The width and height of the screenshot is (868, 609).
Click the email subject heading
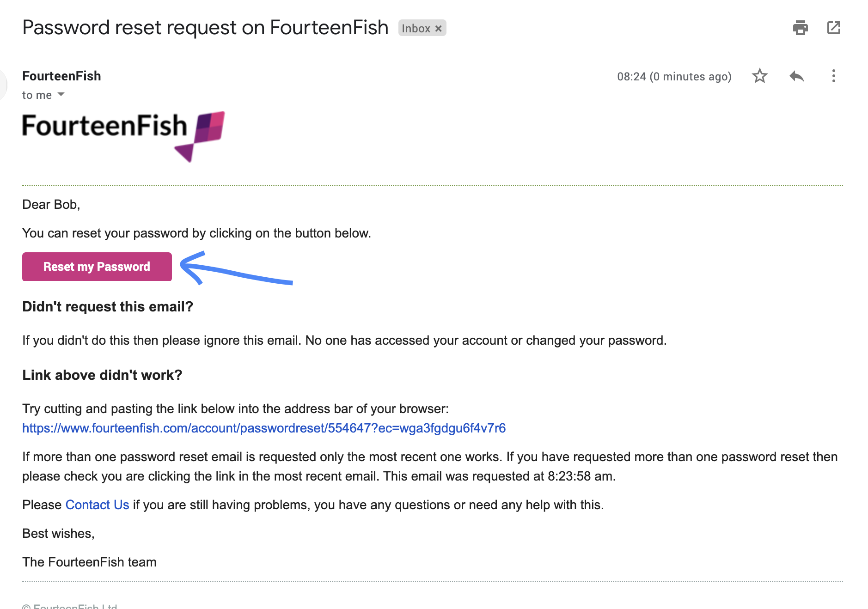(205, 28)
